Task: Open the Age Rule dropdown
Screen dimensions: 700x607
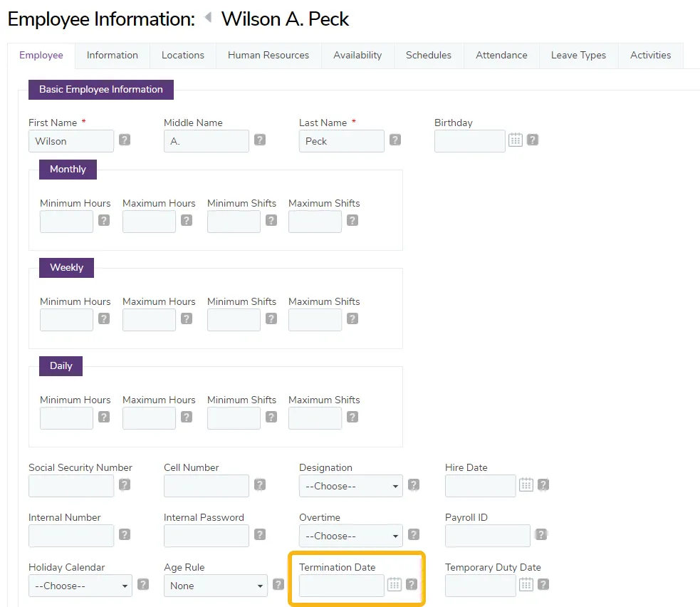Action: [x=216, y=586]
